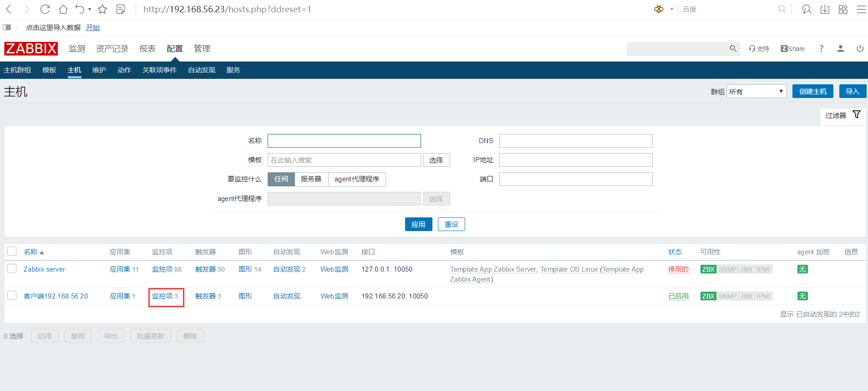Click the ZBX availability badge for 客户端192.168.56.20
This screenshot has width=868, height=391.
[x=708, y=296]
